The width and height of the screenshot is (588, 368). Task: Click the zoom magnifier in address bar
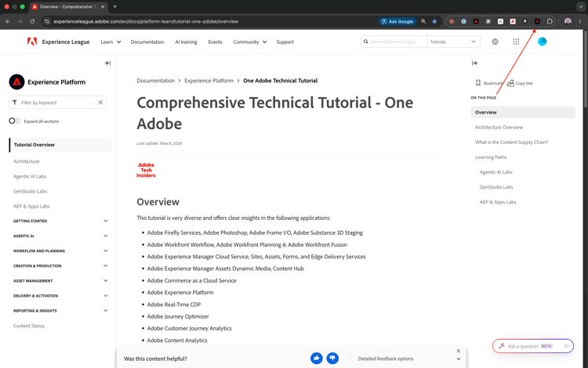423,21
